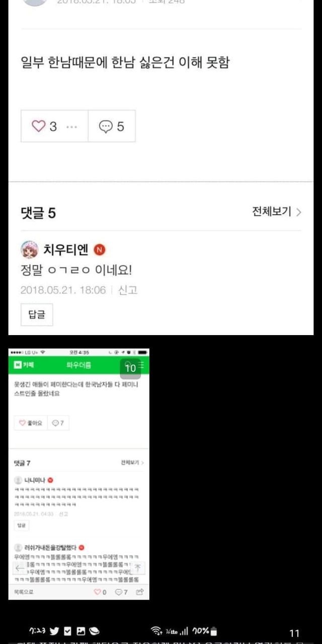The width and height of the screenshot is (322, 644).
Task: Expand all comments via 전체보기 chevron
Action: point(277,212)
